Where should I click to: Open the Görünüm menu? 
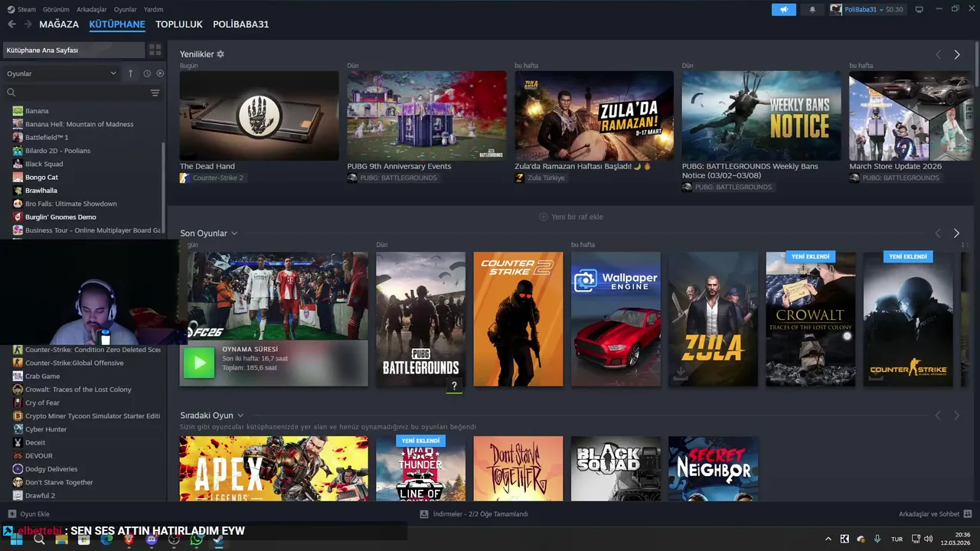tap(56, 9)
